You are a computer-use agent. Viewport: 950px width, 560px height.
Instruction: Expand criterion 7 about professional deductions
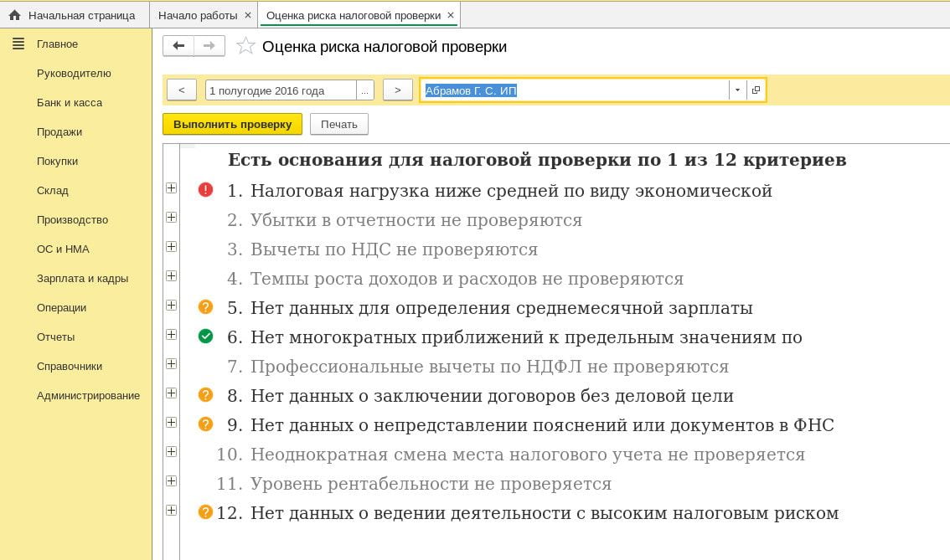click(x=172, y=364)
